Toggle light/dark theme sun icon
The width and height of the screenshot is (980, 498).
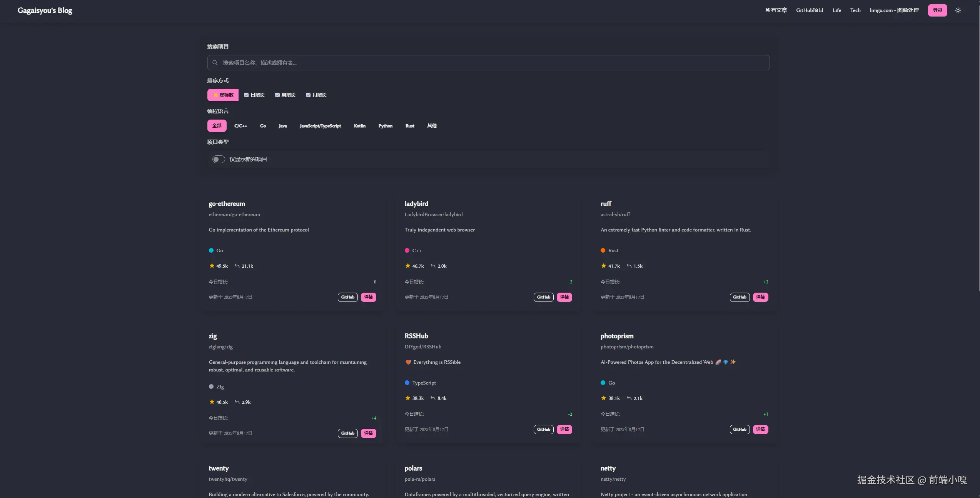tap(958, 10)
